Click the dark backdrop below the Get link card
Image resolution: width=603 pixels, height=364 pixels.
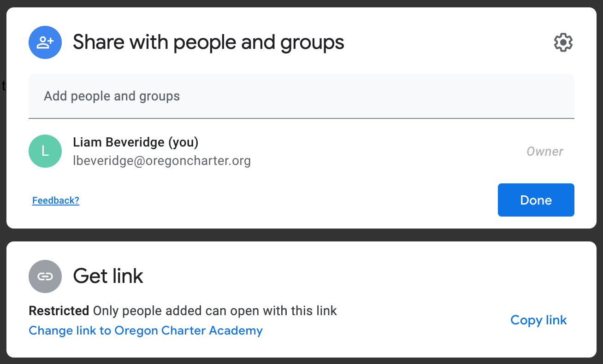(x=301, y=361)
